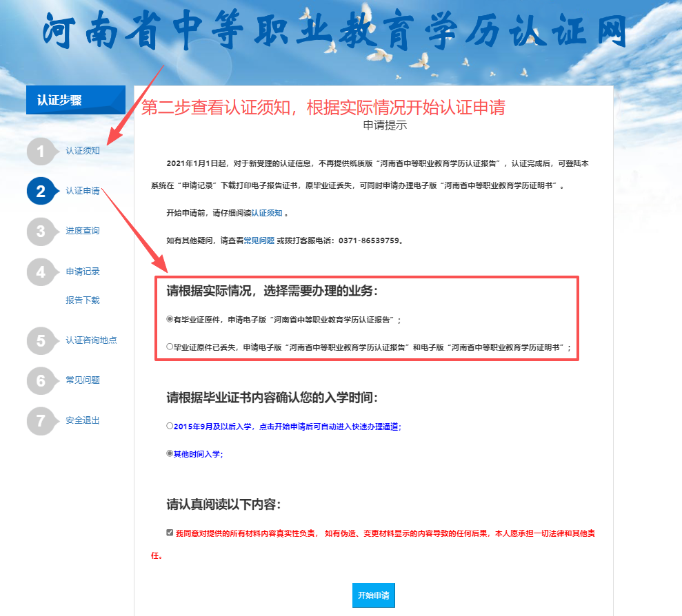Go to 进度查询 in sidebar
Viewport: 682px width, 616px height.
tap(83, 231)
